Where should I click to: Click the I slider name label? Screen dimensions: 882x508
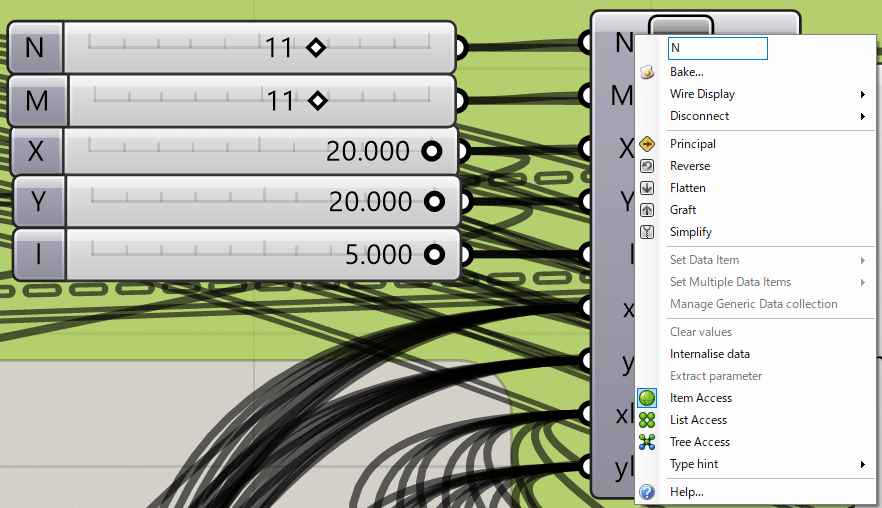(x=39, y=254)
